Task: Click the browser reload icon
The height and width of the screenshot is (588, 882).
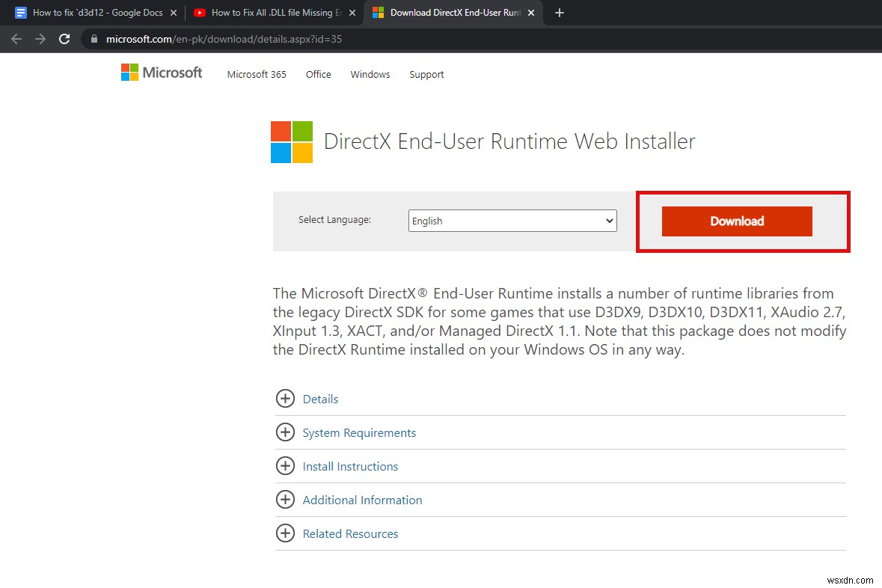Action: 64,39
